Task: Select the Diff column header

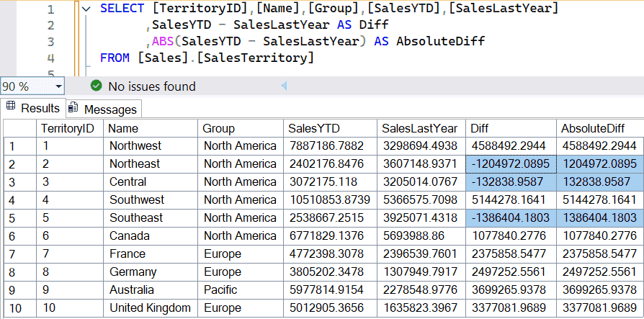Action: pyautogui.click(x=511, y=128)
